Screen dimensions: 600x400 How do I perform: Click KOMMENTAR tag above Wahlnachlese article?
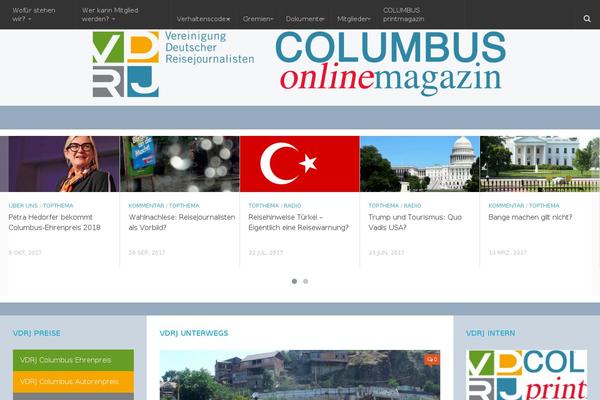pos(146,206)
